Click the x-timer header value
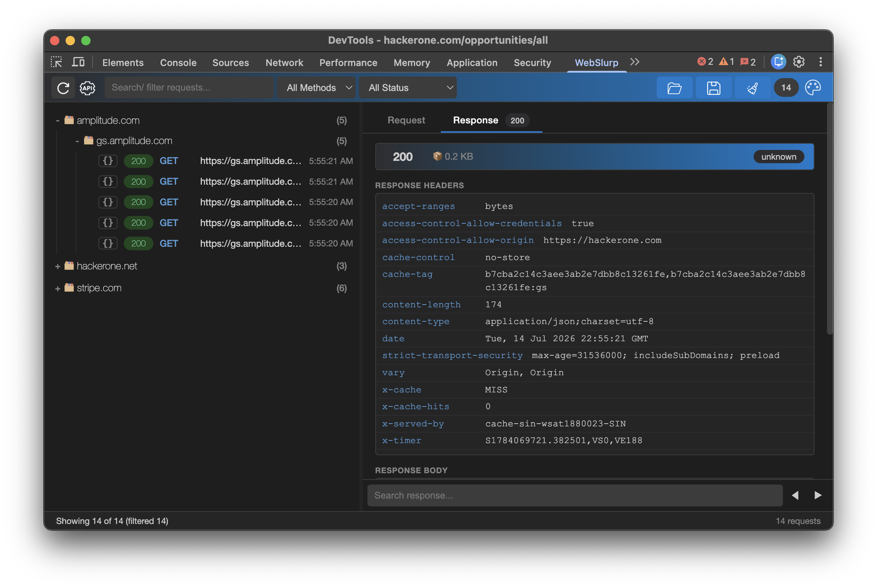The image size is (877, 588). 563,440
